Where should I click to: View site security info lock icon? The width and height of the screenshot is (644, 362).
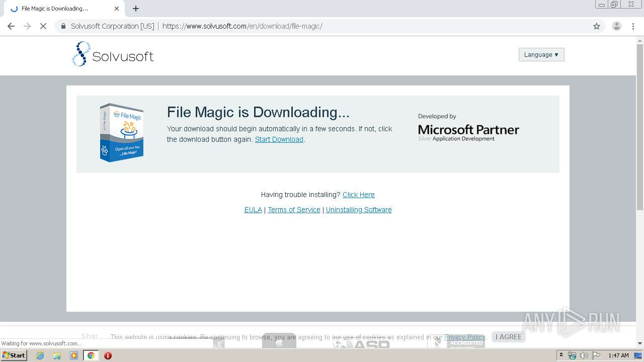[x=63, y=26]
